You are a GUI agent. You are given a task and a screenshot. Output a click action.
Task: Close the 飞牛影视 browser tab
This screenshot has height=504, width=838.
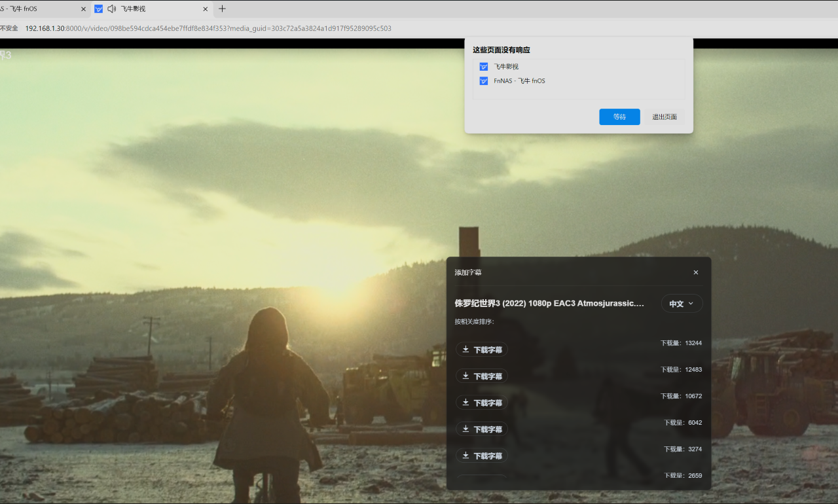coord(206,9)
